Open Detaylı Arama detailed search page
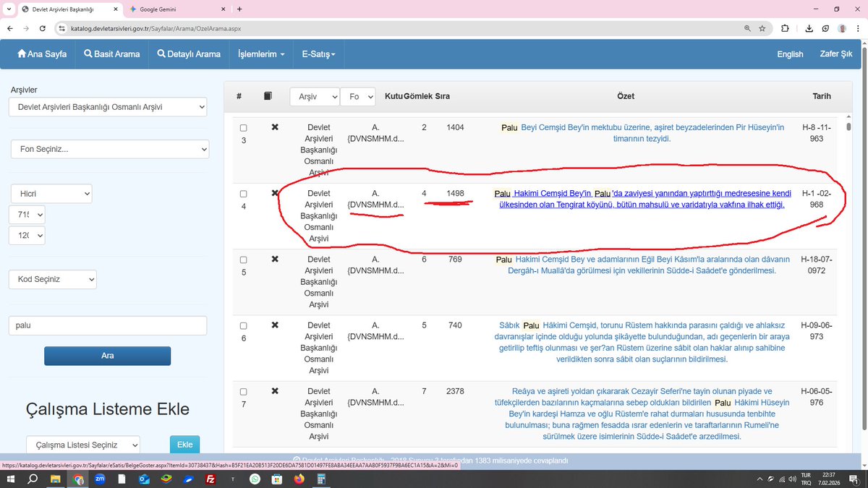This screenshot has height=488, width=868. 188,54
